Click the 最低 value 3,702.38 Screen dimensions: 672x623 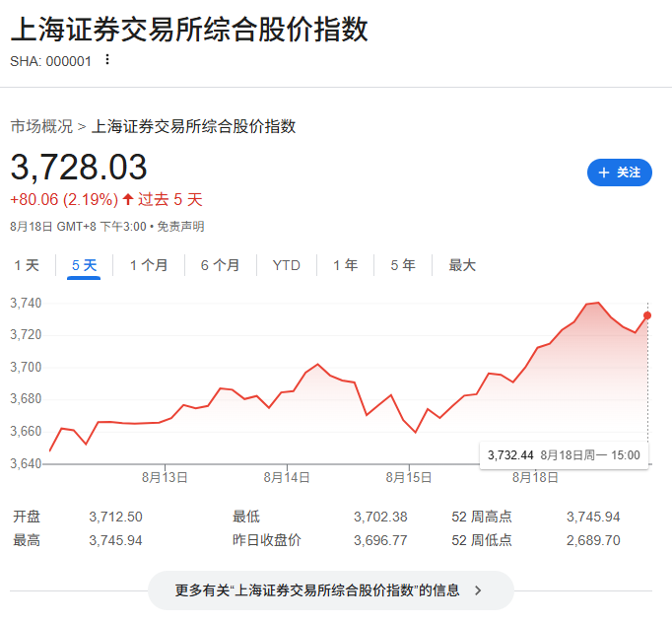pos(380,517)
